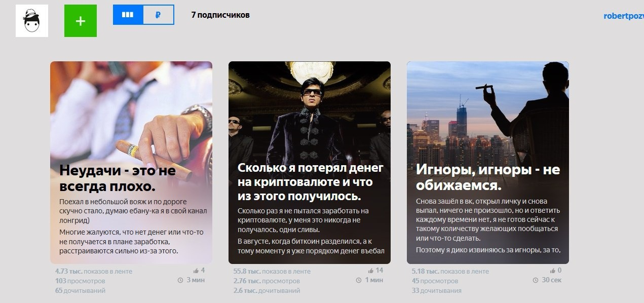The height and width of the screenshot is (303, 644).
Task: Click the channel avatar with hat
Action: point(32,21)
